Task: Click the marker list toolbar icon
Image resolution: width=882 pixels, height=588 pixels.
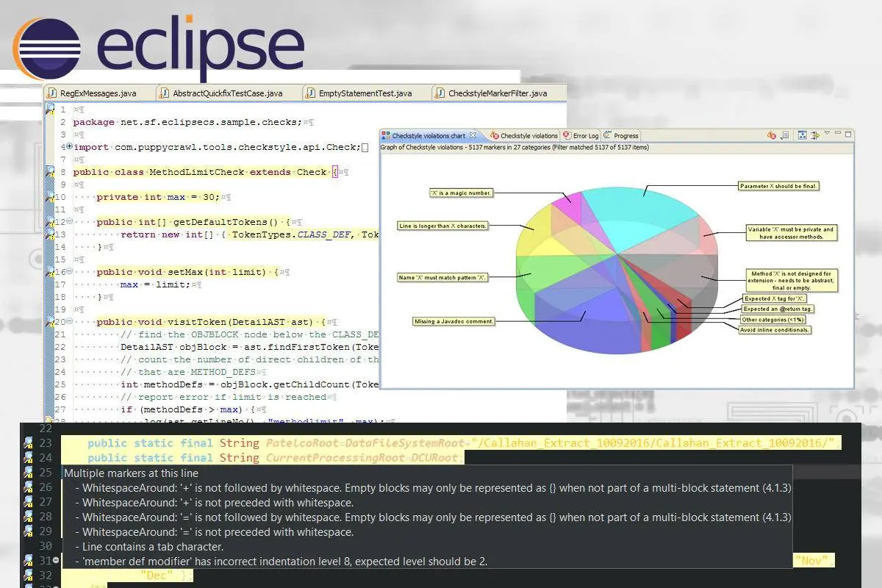Action: click(x=785, y=135)
